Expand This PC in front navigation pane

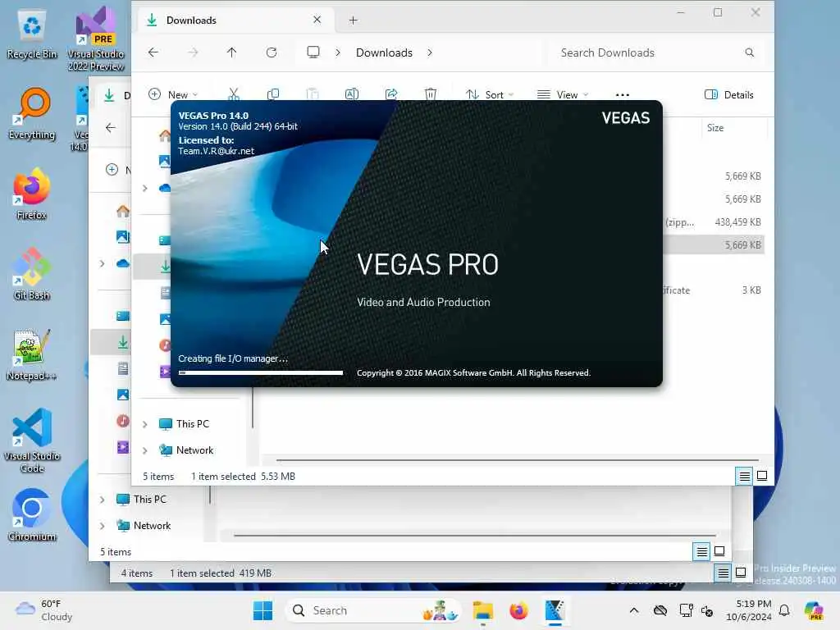(144, 424)
